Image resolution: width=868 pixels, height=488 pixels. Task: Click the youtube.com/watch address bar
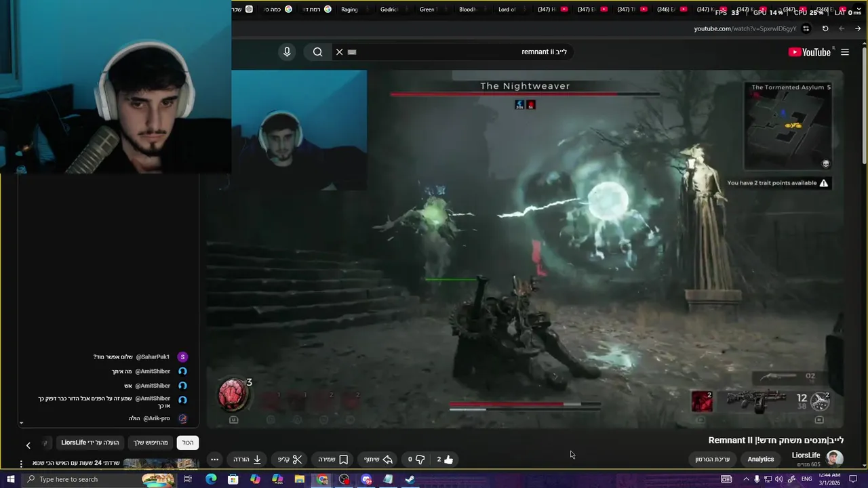(x=745, y=28)
